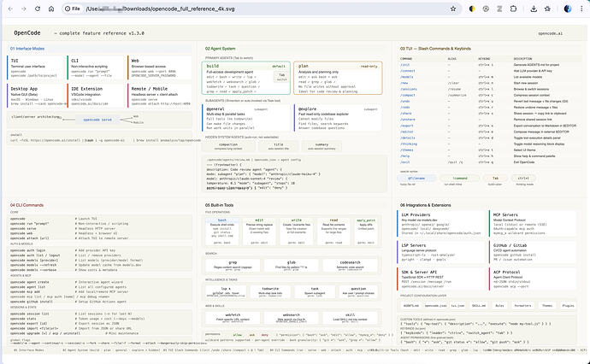Screen dimensions: 590x364
Task: Select the IDE Extension card
Action: point(97,96)
